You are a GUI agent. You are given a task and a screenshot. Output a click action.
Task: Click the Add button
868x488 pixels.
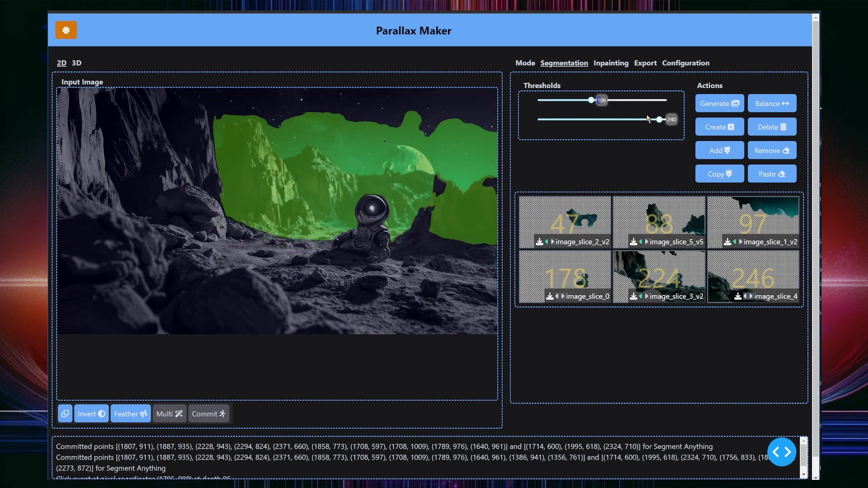[719, 150]
